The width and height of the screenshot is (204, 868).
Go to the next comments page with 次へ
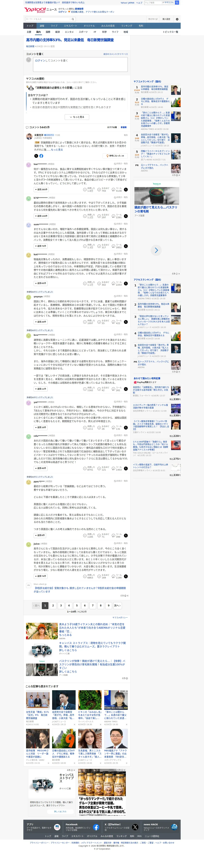(x=117, y=605)
